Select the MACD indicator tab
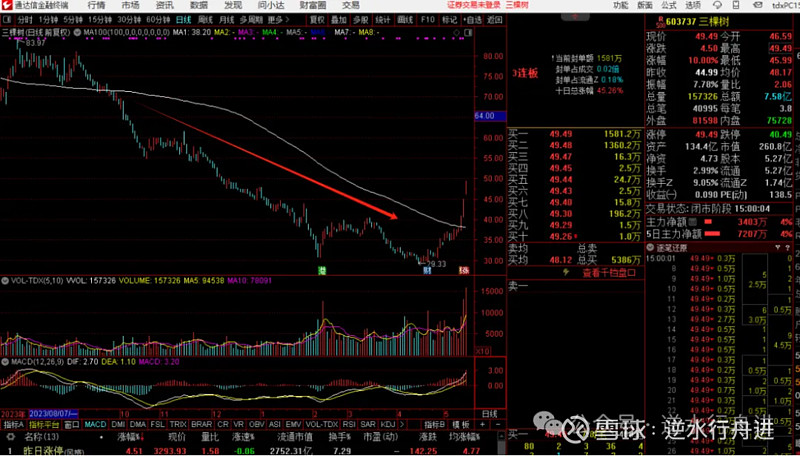 (x=95, y=424)
